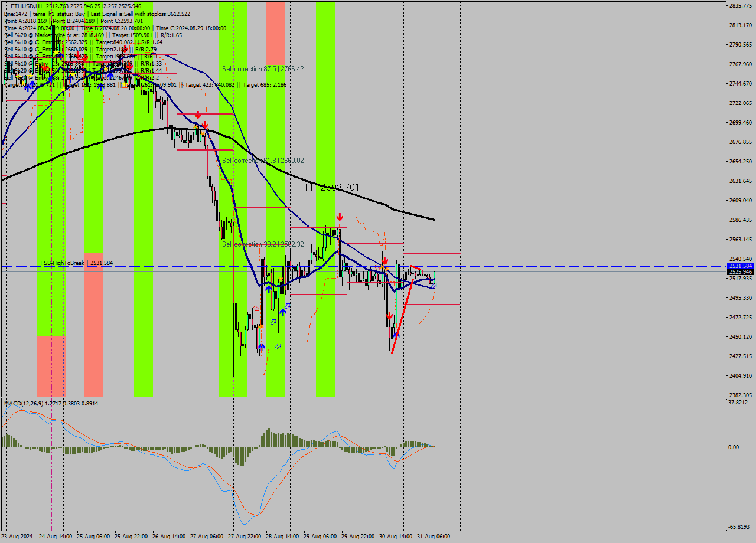Click 'Last Signal is:Sell with stoploss:3612.522'
The height and width of the screenshot is (543, 756).
(140, 13)
